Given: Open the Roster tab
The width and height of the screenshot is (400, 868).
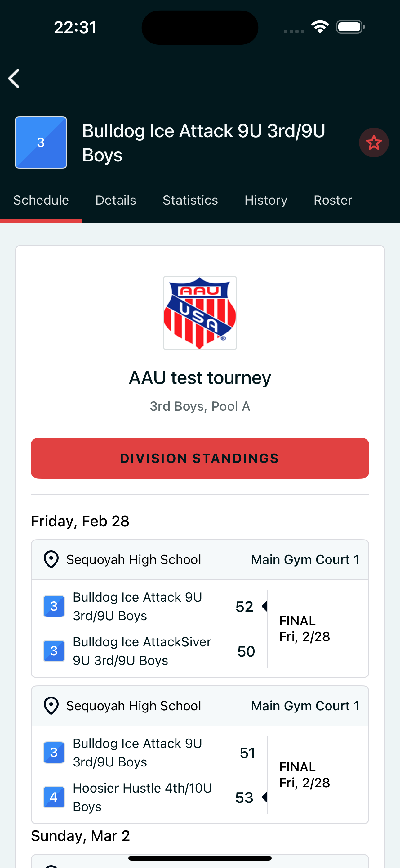Looking at the screenshot, I should point(333,200).
